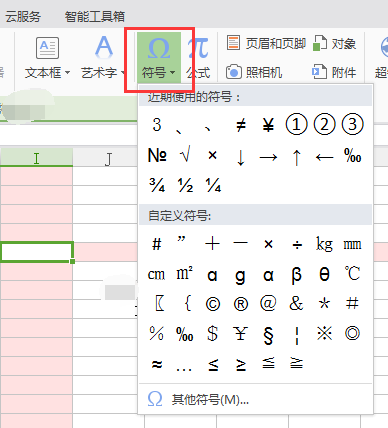Choose the © copyright symbol
The image size is (388, 428).
(x=213, y=304)
